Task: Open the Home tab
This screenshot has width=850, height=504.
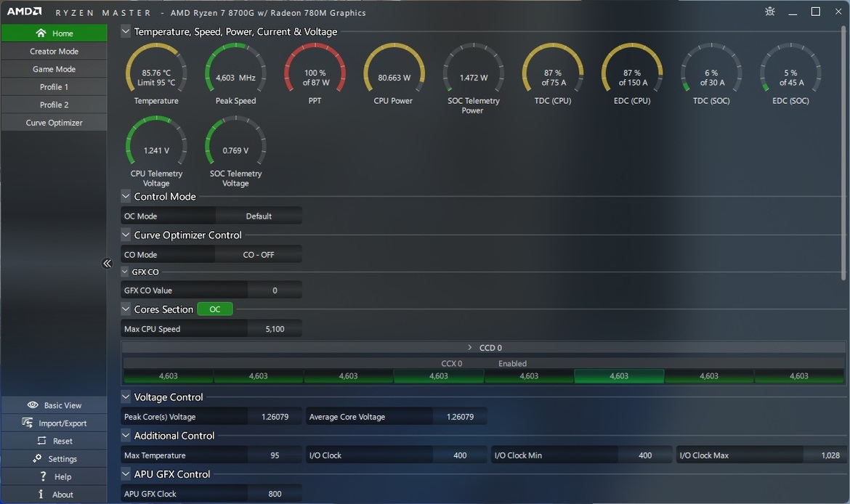Action: point(54,33)
